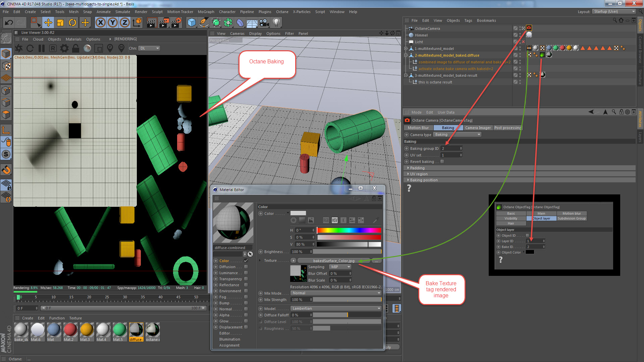Enable the Diffusion channel checkbox
Screen dimensions: 644x362
pyautogui.click(x=246, y=267)
